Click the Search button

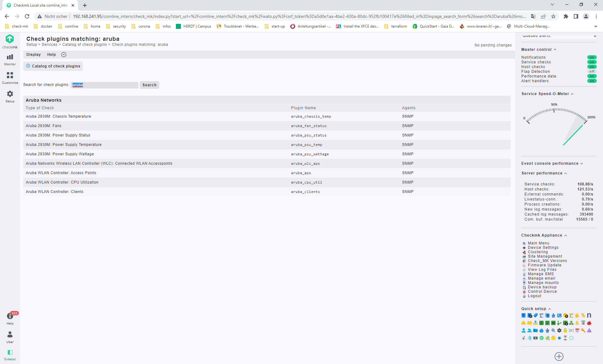[149, 85]
